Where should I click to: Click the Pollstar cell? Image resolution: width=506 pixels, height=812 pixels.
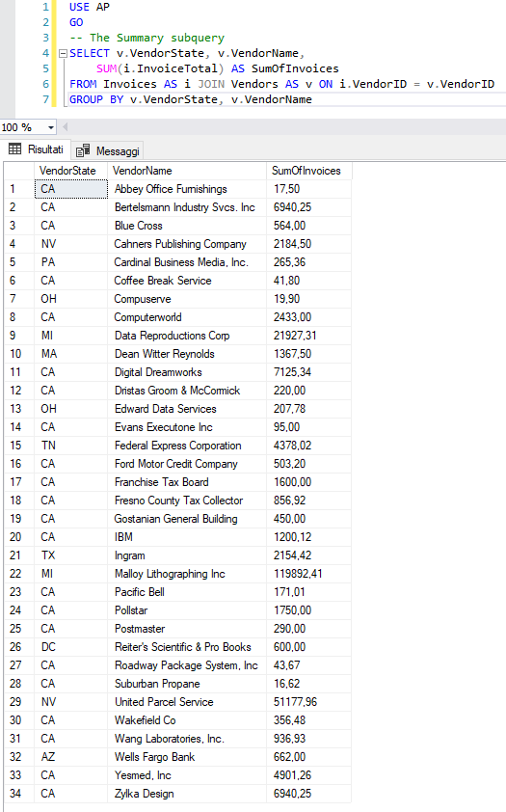187,610
